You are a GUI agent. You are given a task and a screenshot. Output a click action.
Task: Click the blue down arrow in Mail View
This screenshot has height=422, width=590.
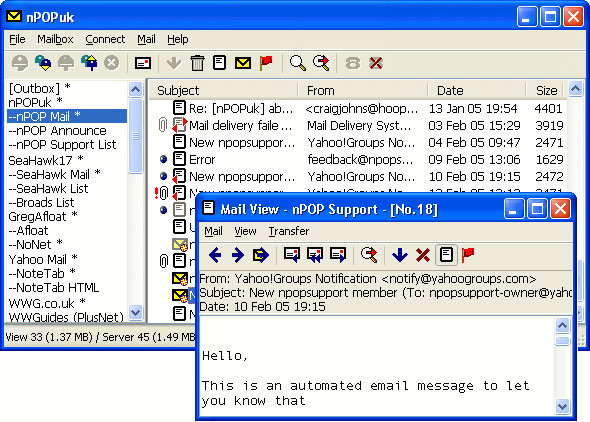coord(400,255)
